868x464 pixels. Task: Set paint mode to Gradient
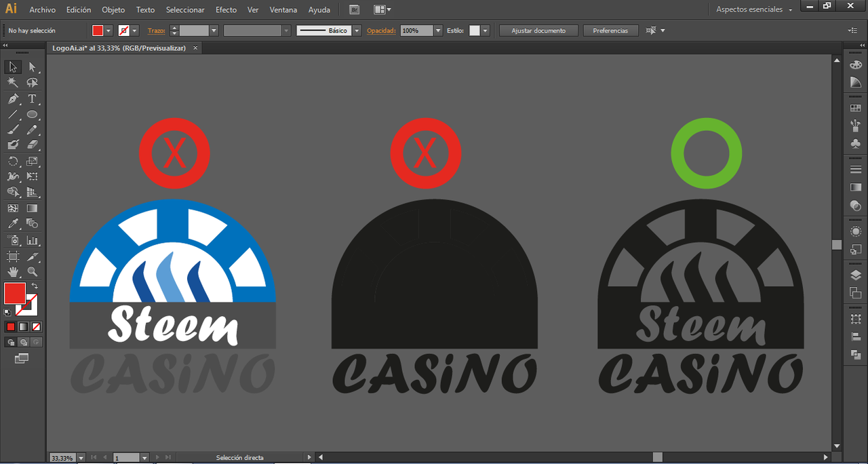coord(24,326)
